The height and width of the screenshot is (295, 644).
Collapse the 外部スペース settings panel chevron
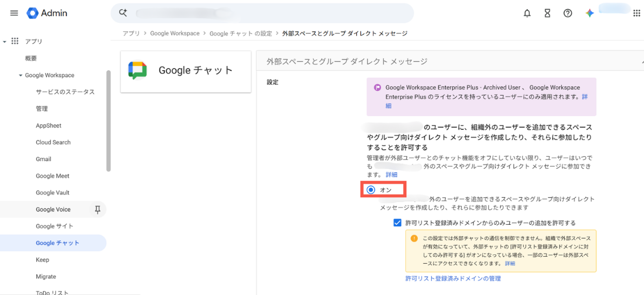pyautogui.click(x=642, y=62)
